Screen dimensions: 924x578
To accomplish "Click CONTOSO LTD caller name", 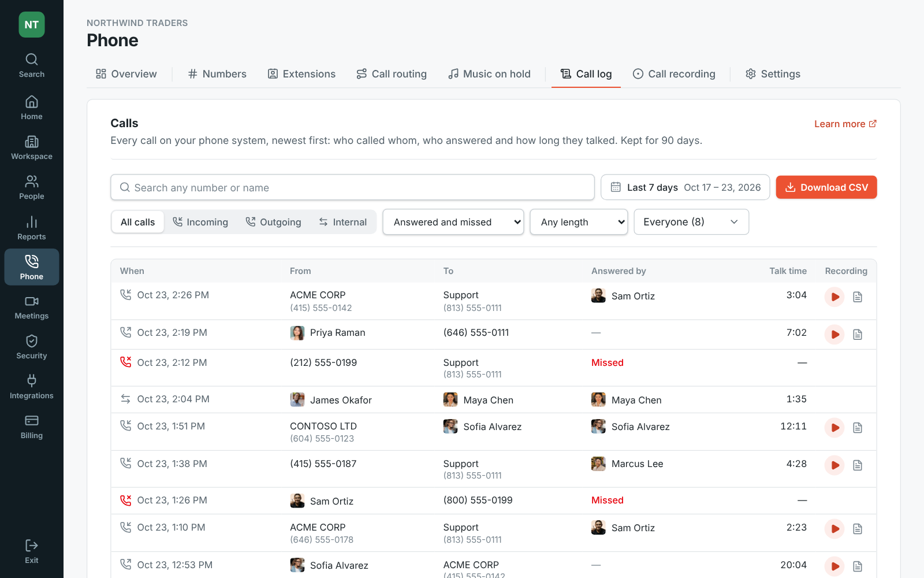I will [323, 426].
